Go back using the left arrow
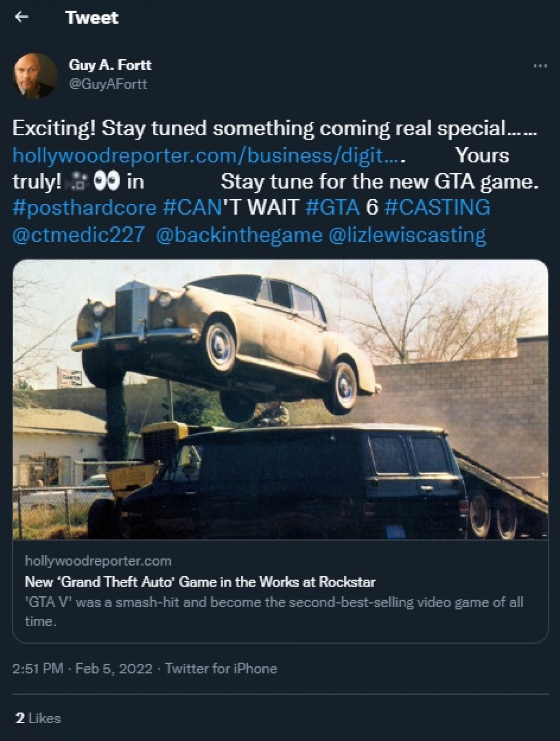 (21, 17)
